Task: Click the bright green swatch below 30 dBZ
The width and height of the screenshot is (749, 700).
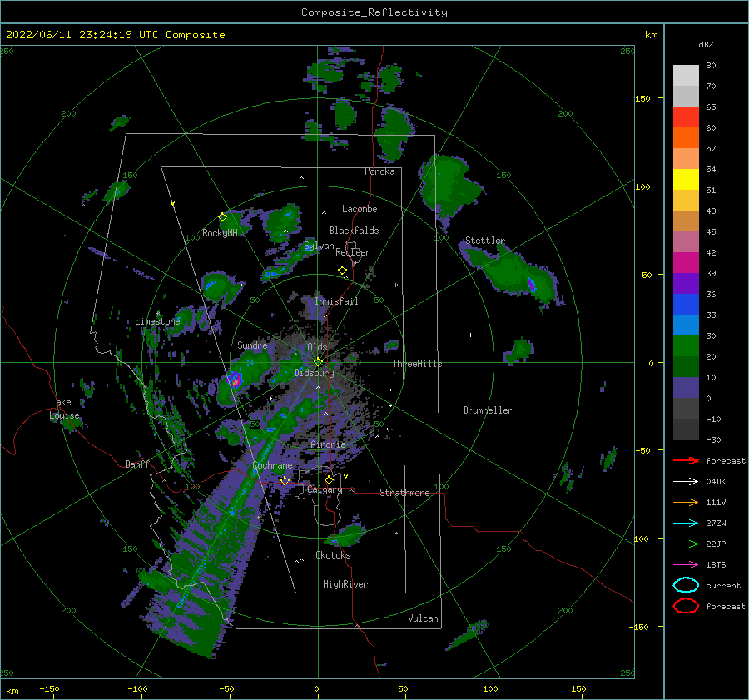Action: [686, 346]
